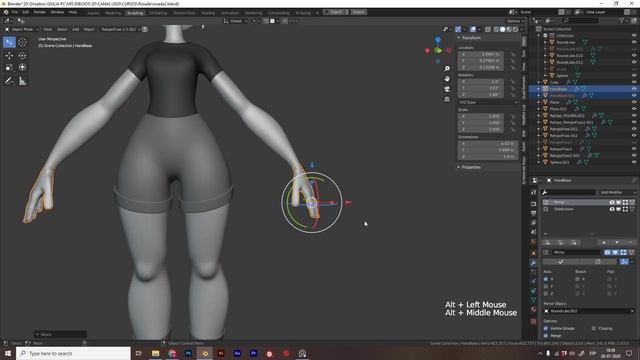The image size is (640, 360).
Task: Click the outliner search field
Action: pyautogui.click(x=581, y=20)
